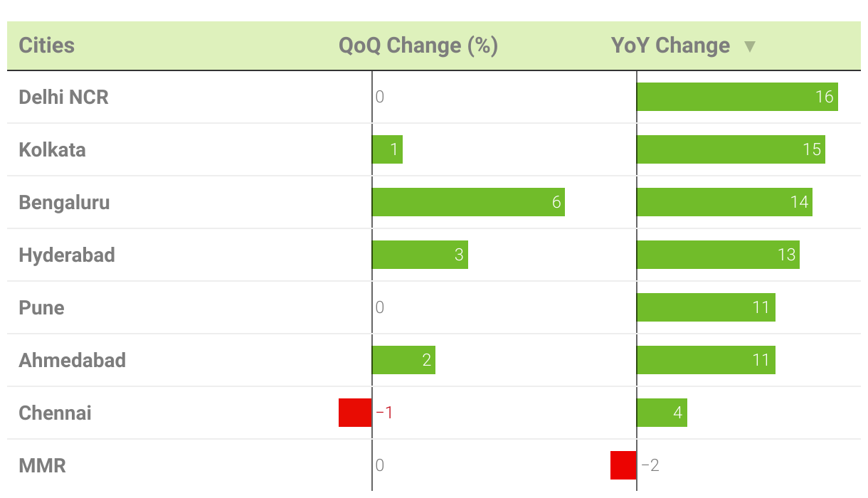Click Chennai's YoY bar showing 4

(662, 413)
